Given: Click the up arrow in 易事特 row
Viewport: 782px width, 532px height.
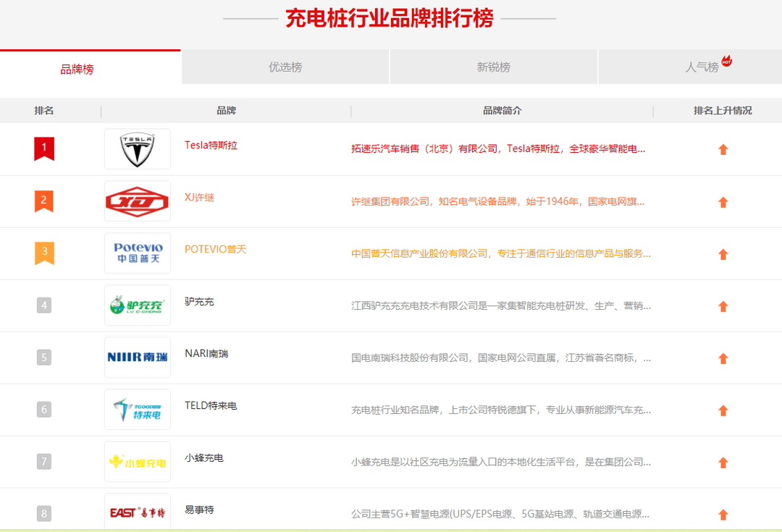Looking at the screenshot, I should pyautogui.click(x=723, y=515).
